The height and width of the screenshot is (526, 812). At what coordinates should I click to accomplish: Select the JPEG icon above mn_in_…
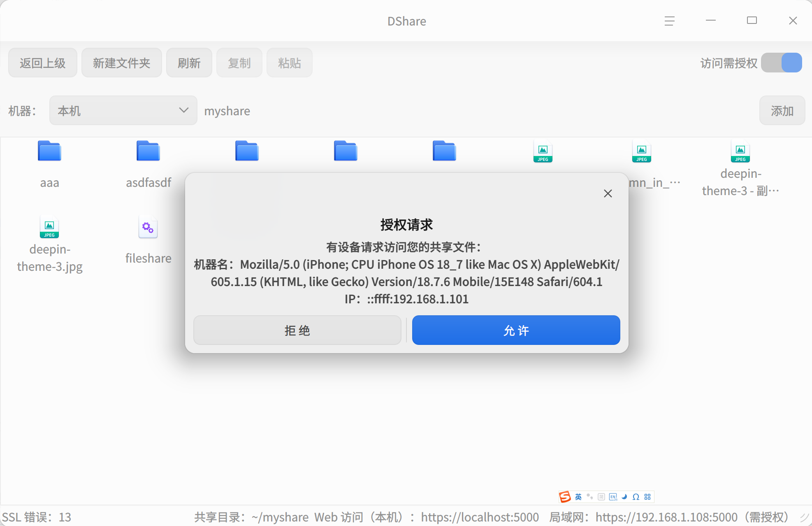point(642,151)
